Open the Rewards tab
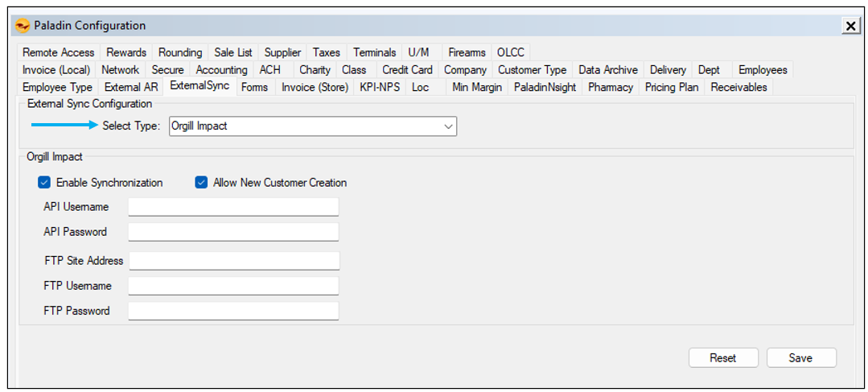 click(126, 52)
